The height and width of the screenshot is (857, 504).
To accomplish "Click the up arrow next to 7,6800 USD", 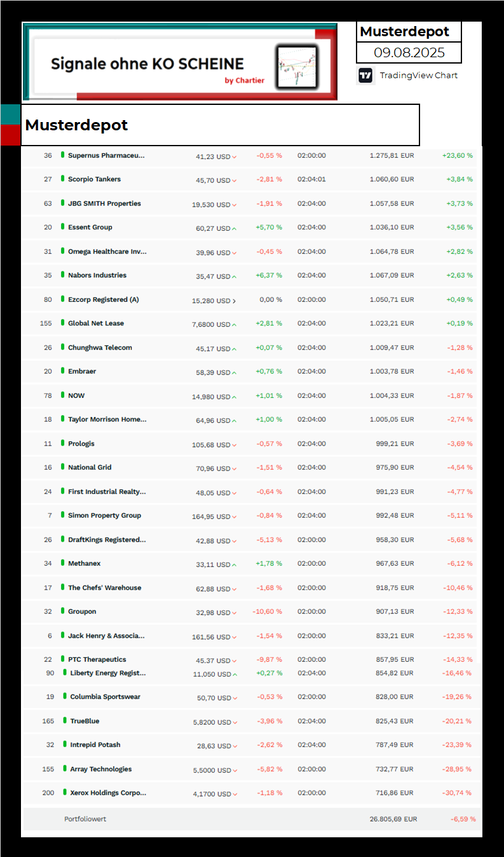I will pyautogui.click(x=234, y=324).
